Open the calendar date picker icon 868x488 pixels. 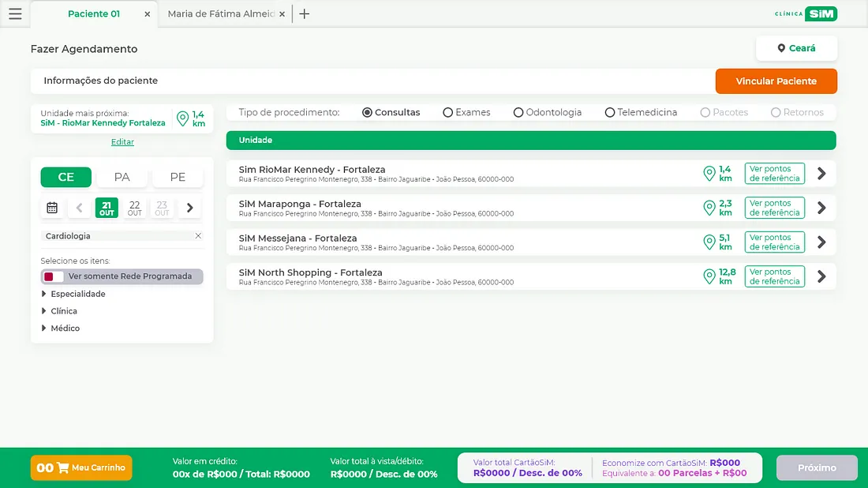click(52, 208)
